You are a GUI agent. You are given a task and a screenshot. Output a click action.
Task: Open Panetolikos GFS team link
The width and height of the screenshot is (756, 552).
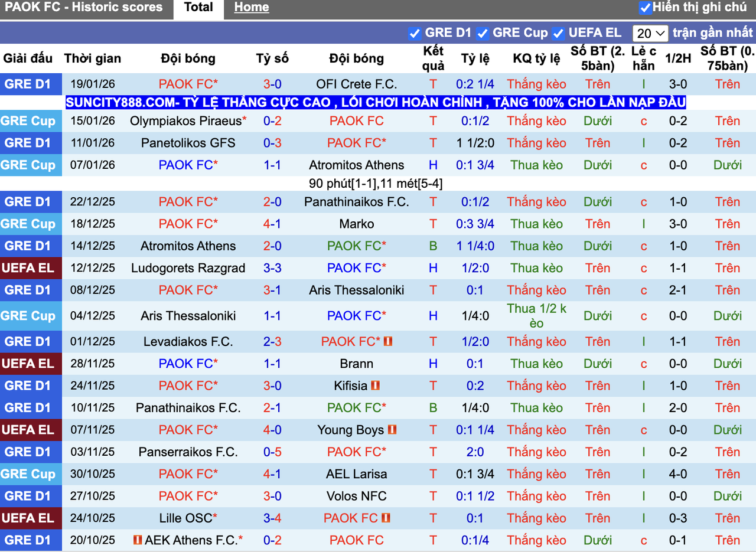pos(188,143)
